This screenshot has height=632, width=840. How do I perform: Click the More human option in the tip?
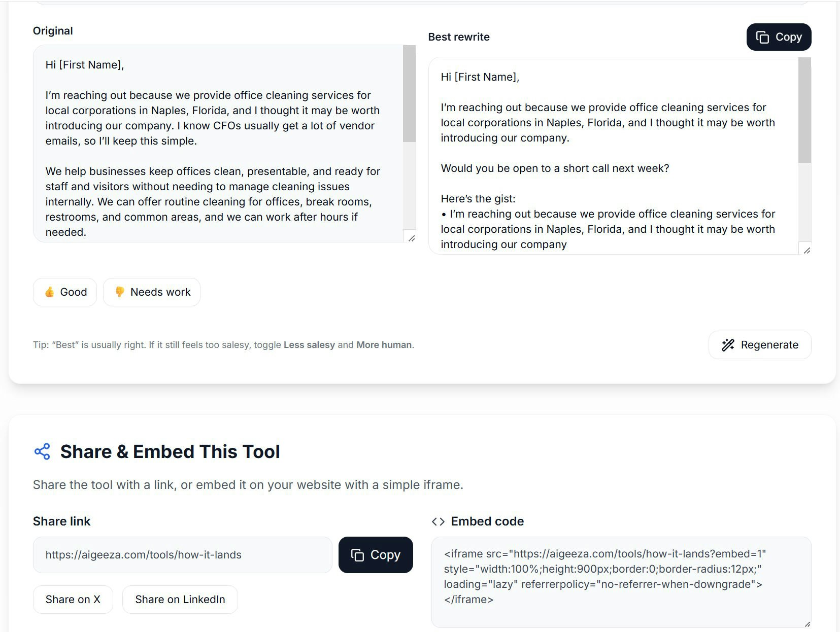click(383, 345)
